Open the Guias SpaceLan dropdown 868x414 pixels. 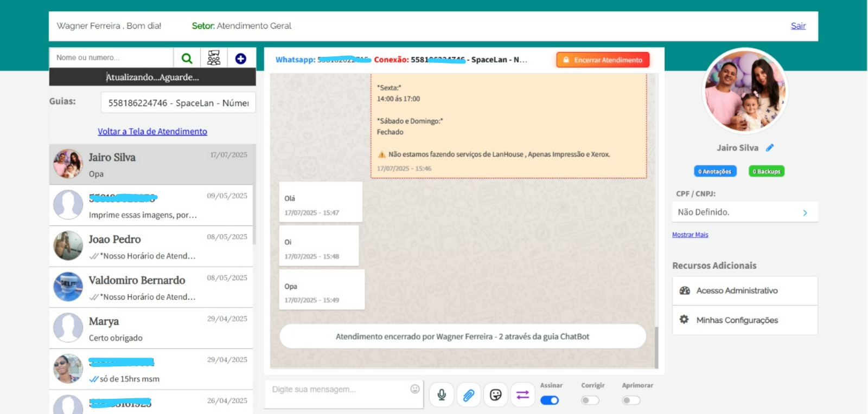pos(178,103)
